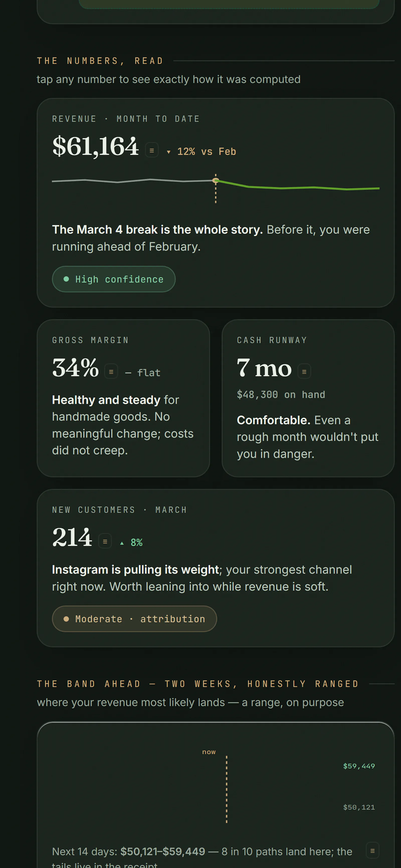Click the tan dot in Moderate attribution badge

[66, 619]
